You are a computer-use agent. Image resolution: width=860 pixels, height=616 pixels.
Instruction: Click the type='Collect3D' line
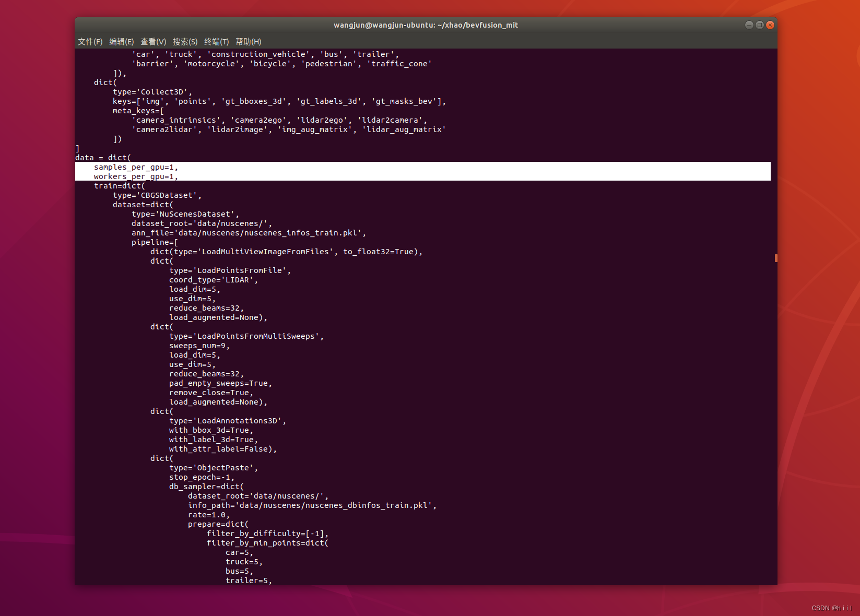(x=152, y=92)
